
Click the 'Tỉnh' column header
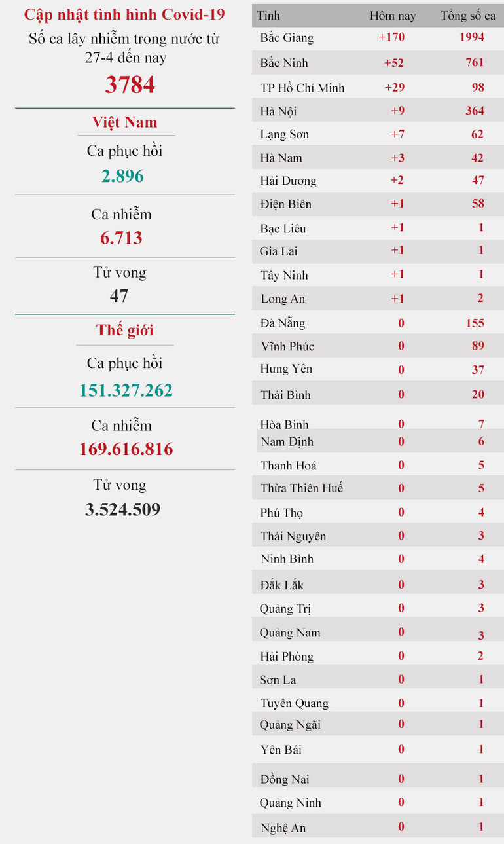tap(268, 15)
